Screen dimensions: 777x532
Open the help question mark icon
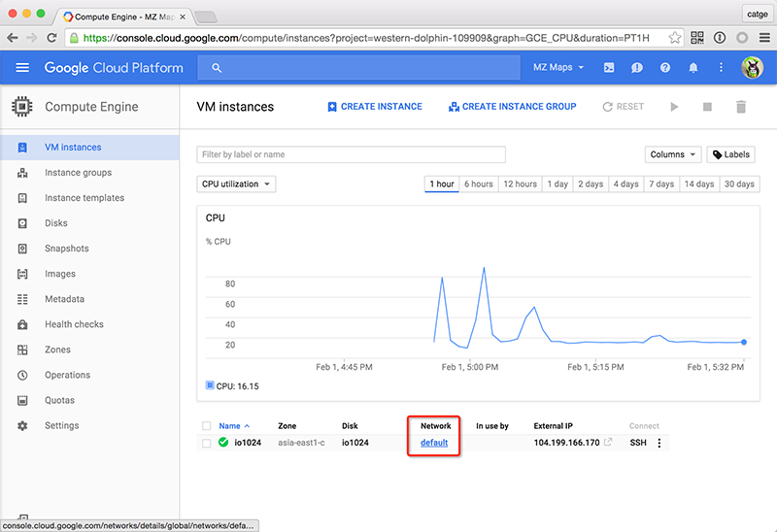[x=665, y=67]
